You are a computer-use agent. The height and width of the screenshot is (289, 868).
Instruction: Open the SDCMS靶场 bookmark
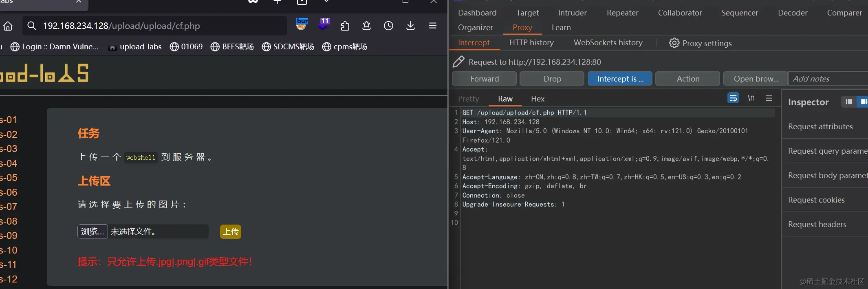pos(288,47)
